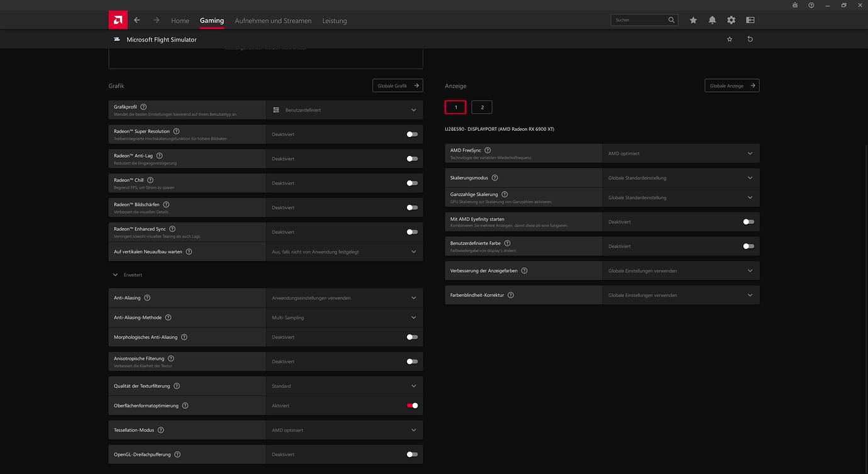The height and width of the screenshot is (474, 868).
Task: Navigate forward using the arrow icon
Action: click(155, 19)
